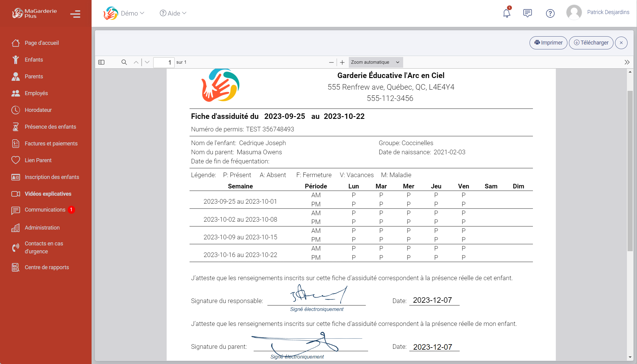Click the page number input field
Image resolution: width=637 pixels, height=364 pixels.
point(164,62)
